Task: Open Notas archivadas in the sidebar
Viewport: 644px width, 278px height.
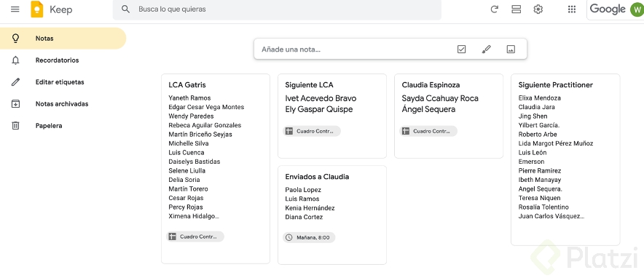Action: (62, 104)
